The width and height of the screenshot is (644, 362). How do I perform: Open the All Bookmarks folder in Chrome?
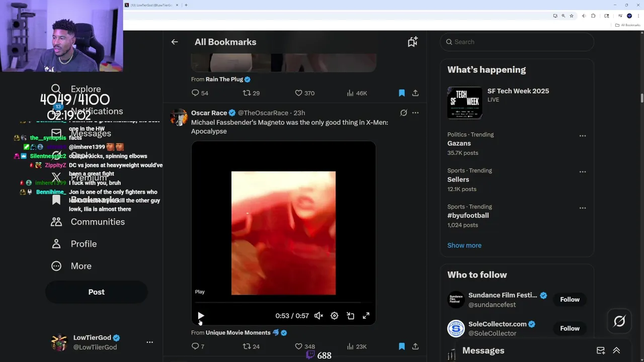[x=627, y=25]
